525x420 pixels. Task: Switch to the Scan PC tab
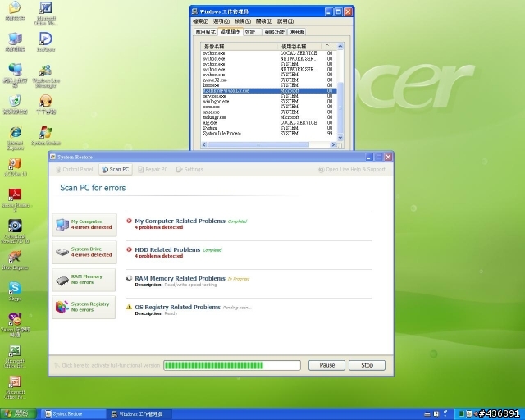(116, 170)
